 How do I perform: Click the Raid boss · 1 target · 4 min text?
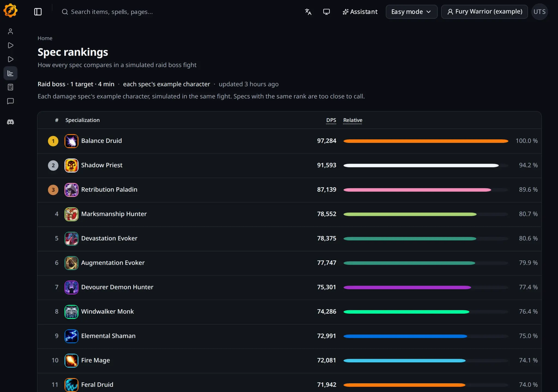click(76, 84)
